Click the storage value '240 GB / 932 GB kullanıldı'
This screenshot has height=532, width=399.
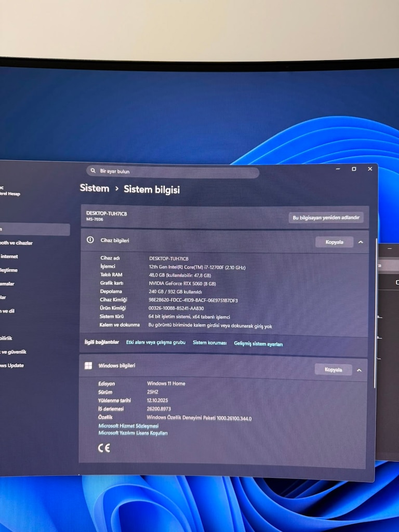[175, 292]
